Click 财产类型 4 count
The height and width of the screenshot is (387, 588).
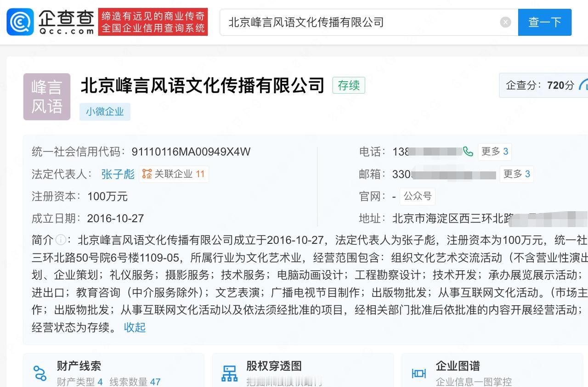click(x=79, y=381)
